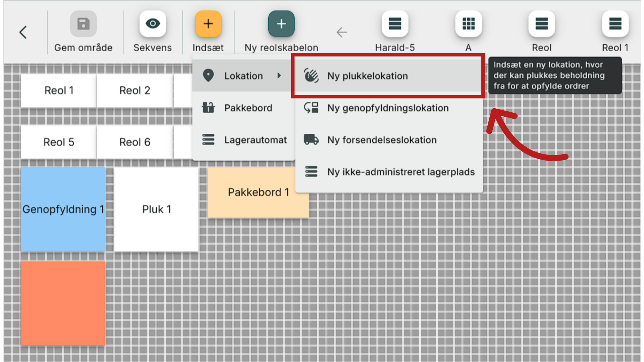The width and height of the screenshot is (644, 362).
Task: Click the teal Ny reolskabelon plus icon
Action: pos(281,24)
